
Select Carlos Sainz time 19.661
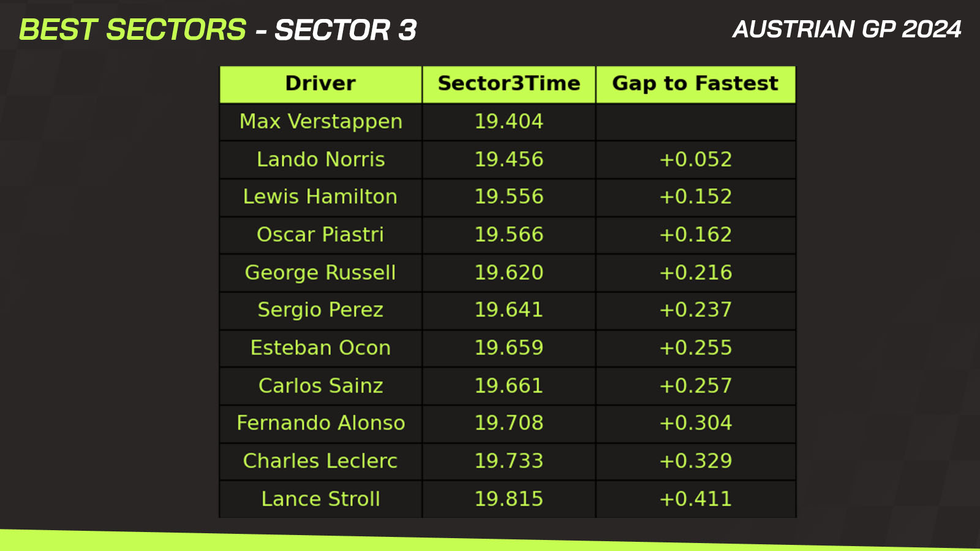(x=509, y=386)
